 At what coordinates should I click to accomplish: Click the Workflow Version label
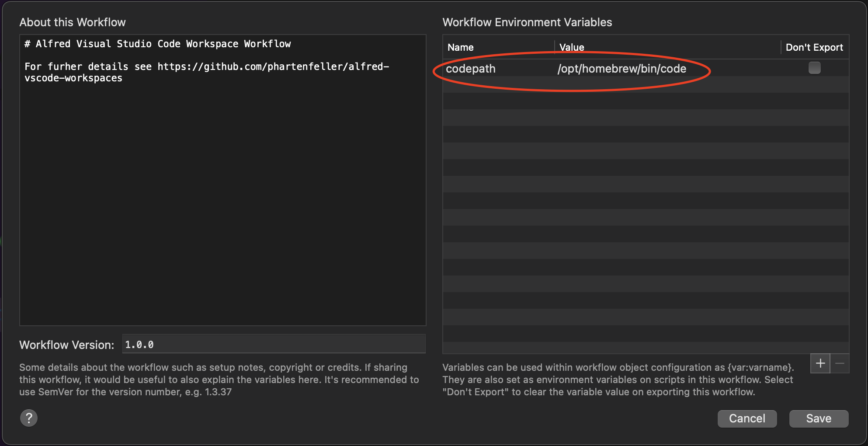pyautogui.click(x=66, y=345)
